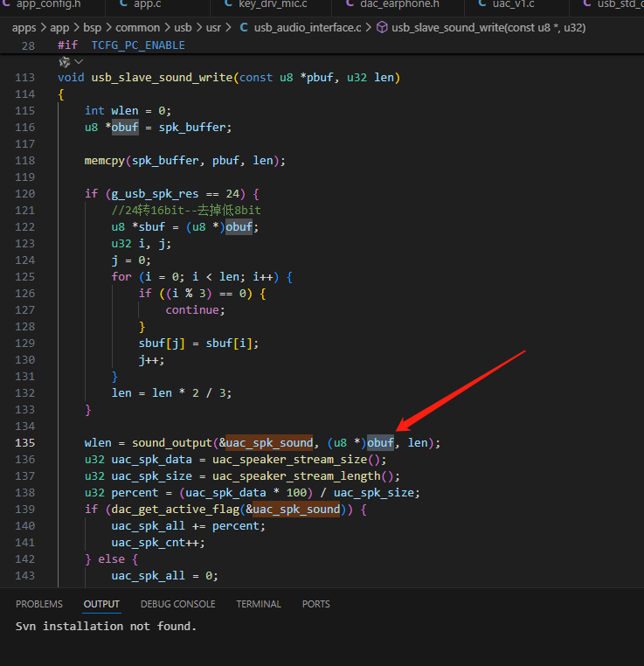Open the DEBUG CONSOLE panel tab
Viewport: 644px width, 666px height.
click(178, 604)
